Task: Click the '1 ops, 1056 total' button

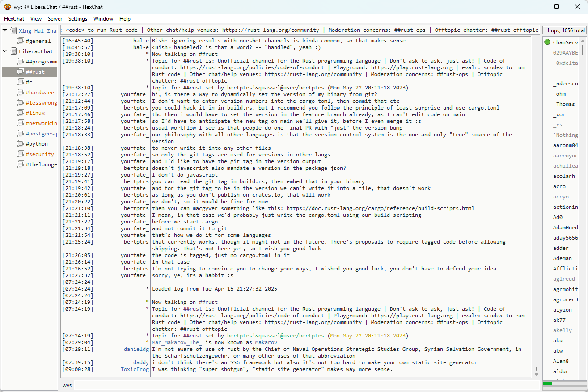Action: coord(564,30)
